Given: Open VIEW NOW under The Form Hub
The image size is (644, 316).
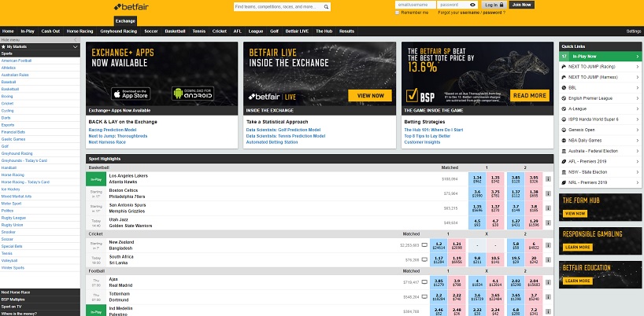Looking at the screenshot, I should coord(575,214).
